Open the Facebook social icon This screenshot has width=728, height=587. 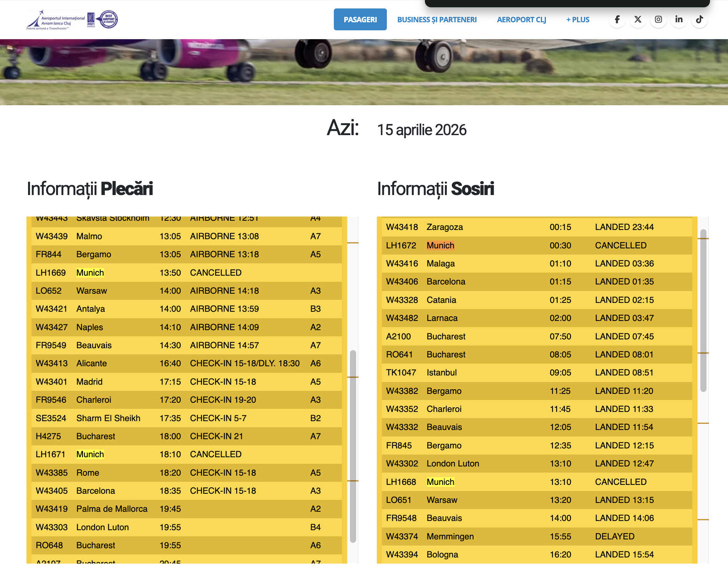coord(617,20)
